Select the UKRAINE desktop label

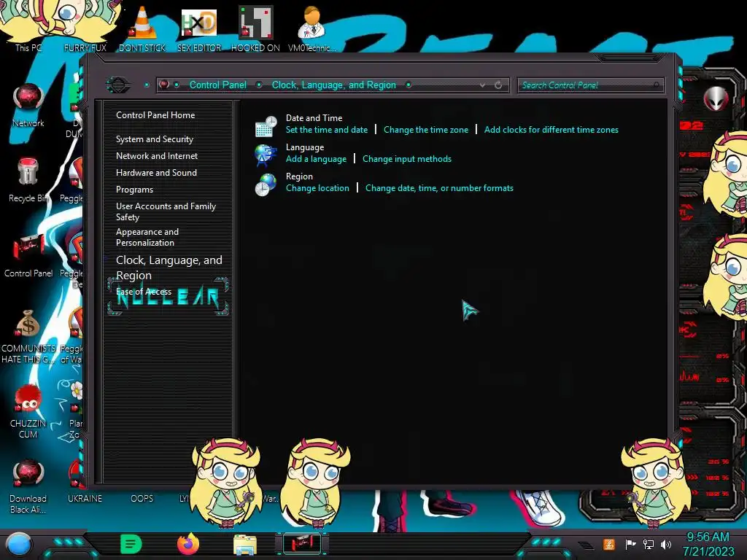coord(85,499)
